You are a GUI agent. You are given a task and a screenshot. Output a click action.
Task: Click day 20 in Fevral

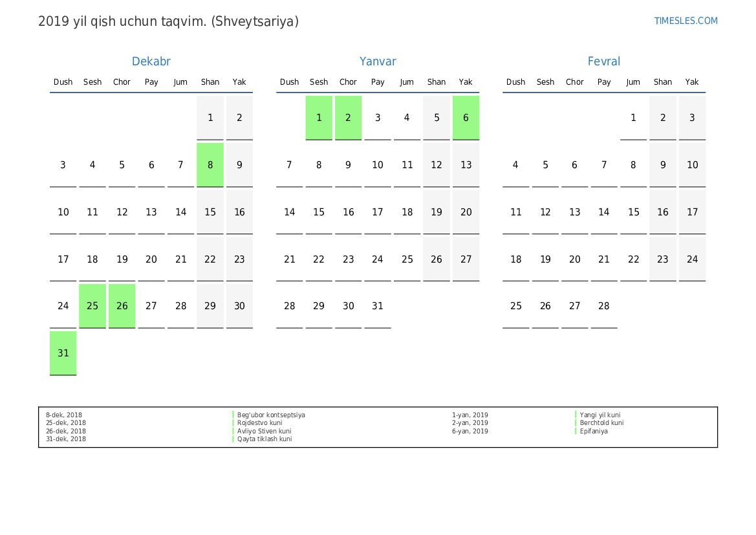pos(575,259)
